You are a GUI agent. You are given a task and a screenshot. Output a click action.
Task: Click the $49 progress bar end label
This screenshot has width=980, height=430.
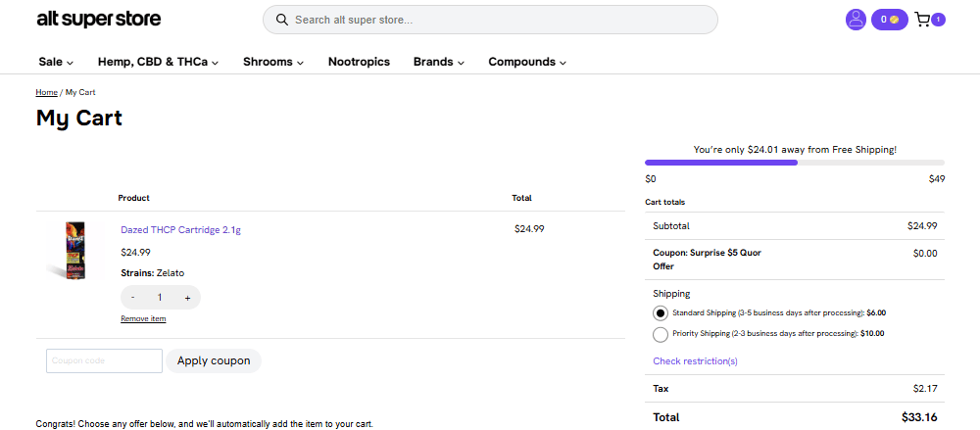pyautogui.click(x=937, y=179)
